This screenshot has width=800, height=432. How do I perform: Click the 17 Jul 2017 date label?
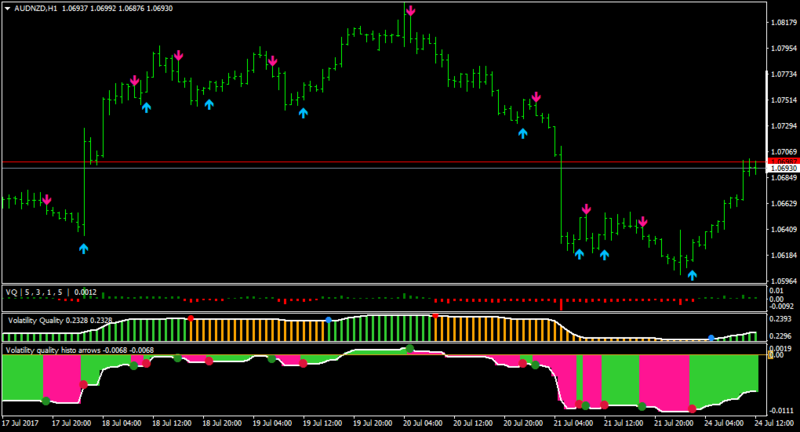(x=20, y=423)
